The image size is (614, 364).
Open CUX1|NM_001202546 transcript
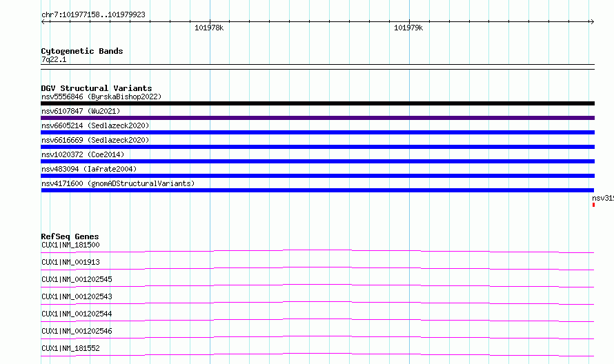[77, 331]
